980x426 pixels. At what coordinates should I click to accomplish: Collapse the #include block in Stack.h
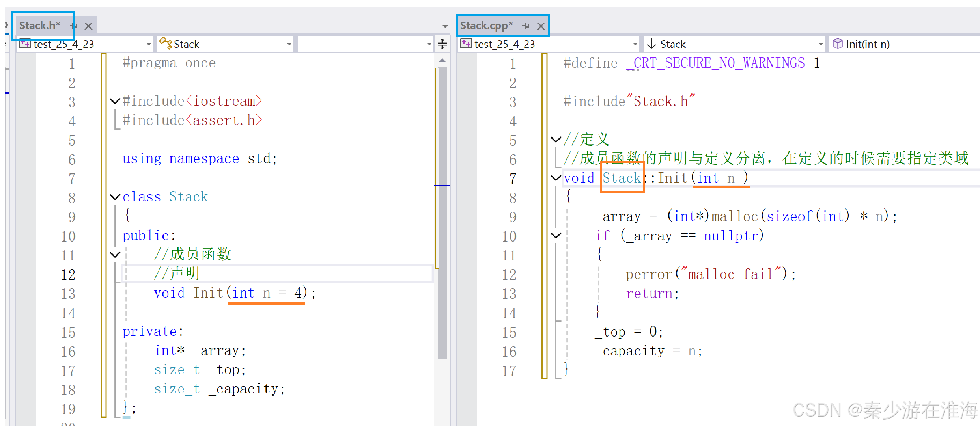tap(115, 101)
